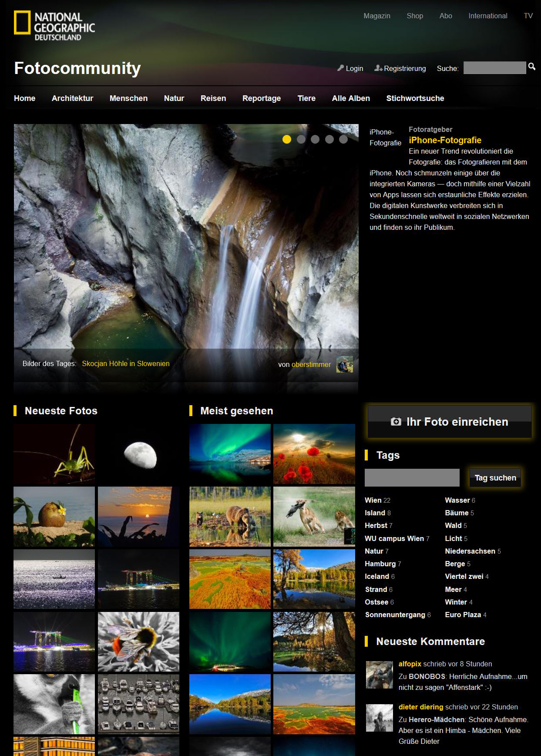
Task: Click camera icon in Ihr Foto einreichen
Action: pyautogui.click(x=396, y=422)
